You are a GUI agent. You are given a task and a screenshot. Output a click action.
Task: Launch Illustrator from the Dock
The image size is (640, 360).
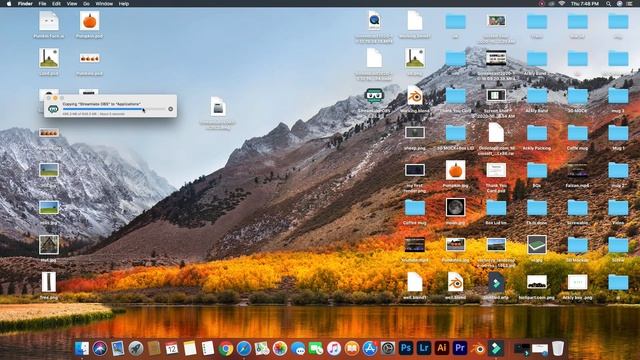442,348
